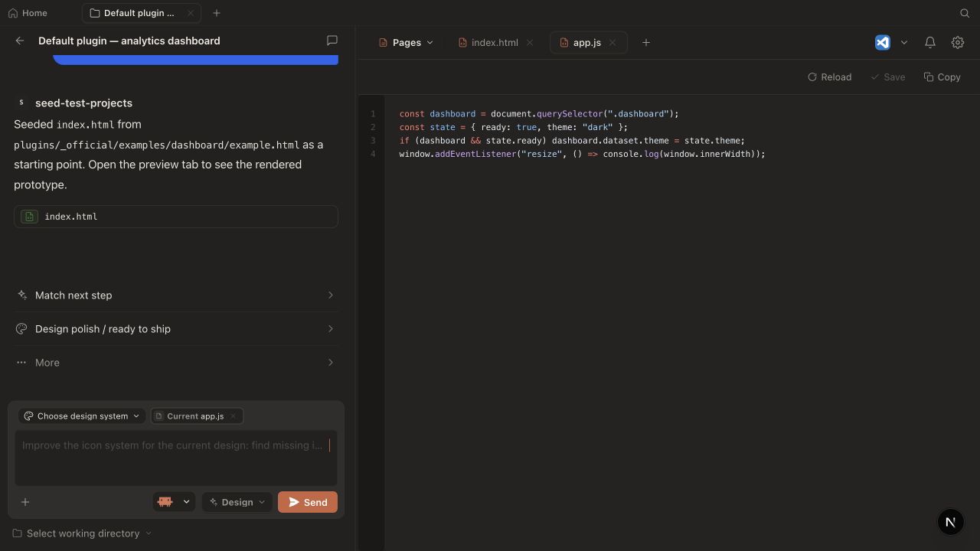Click the search magnifier icon
This screenshot has height=551, width=980.
pos(965,13)
